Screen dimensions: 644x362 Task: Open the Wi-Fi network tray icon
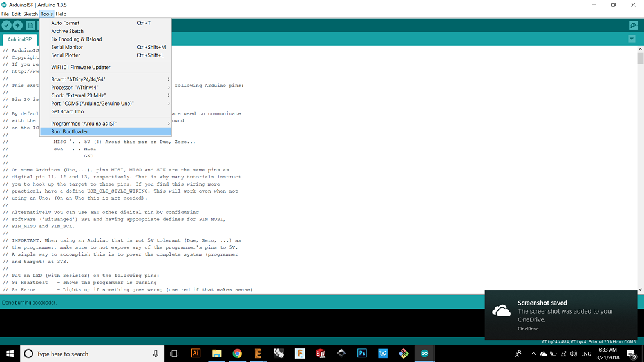coord(563,354)
